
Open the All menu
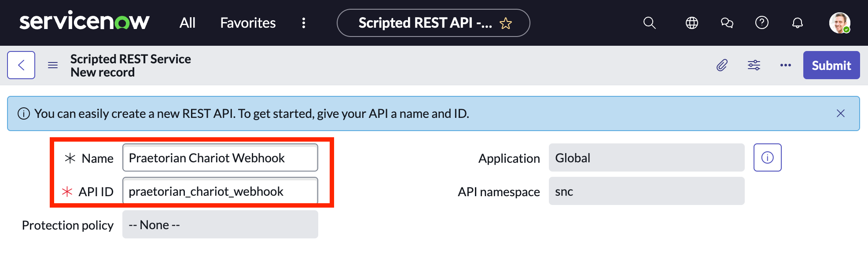pos(188,23)
